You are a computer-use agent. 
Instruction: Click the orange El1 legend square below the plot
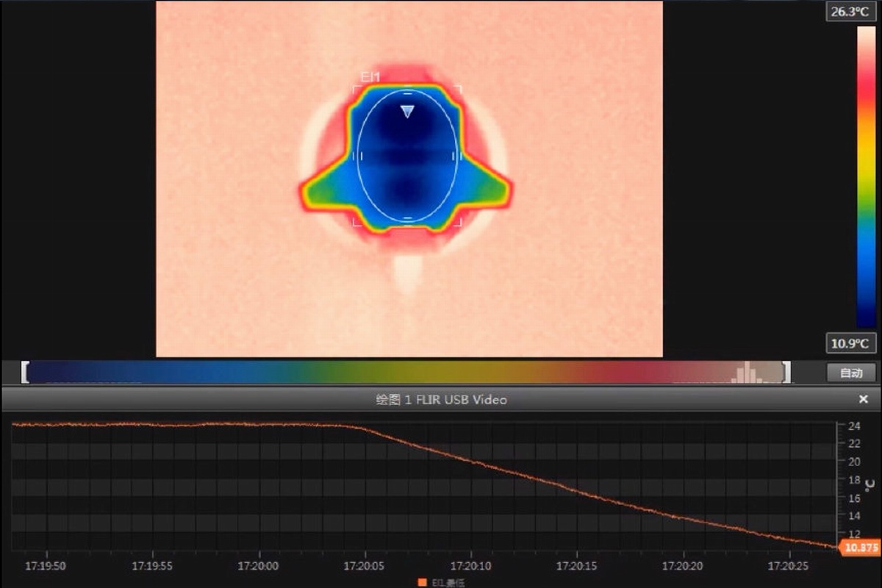point(422,582)
